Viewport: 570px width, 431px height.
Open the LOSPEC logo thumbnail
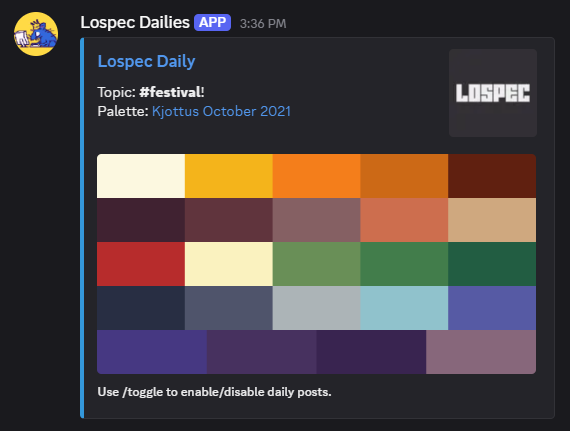click(493, 93)
